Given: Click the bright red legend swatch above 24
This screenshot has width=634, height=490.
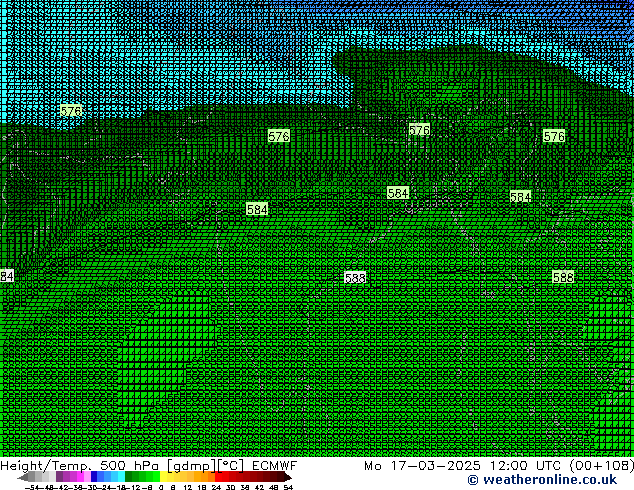Looking at the screenshot, I should (x=218, y=476).
